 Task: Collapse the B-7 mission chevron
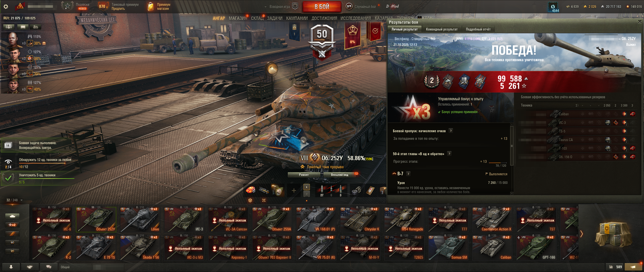tap(394, 174)
